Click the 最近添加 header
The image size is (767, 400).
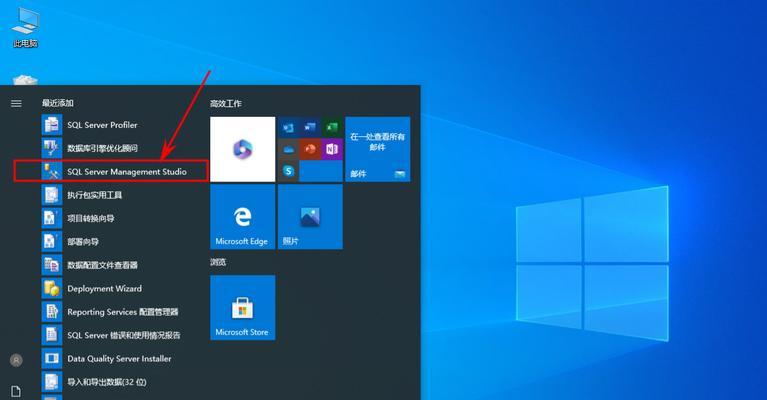[58, 103]
